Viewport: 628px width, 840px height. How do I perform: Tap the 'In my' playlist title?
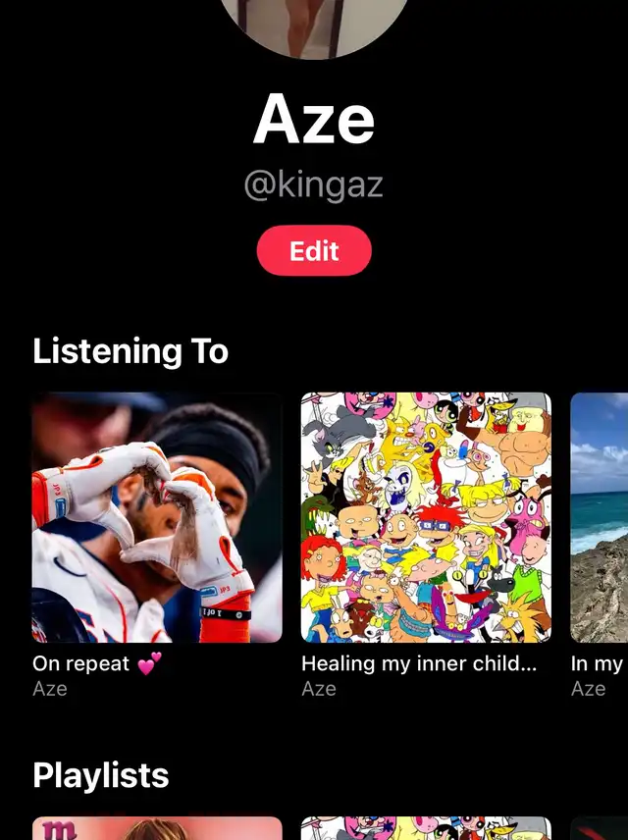597,664
